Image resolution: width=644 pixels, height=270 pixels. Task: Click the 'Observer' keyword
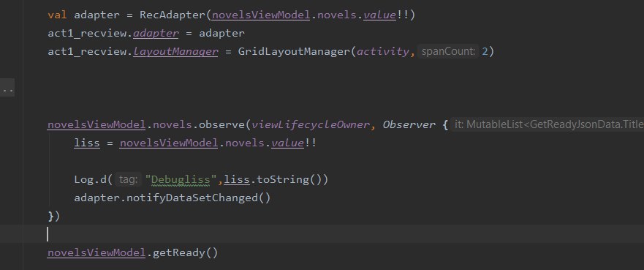tap(409, 125)
